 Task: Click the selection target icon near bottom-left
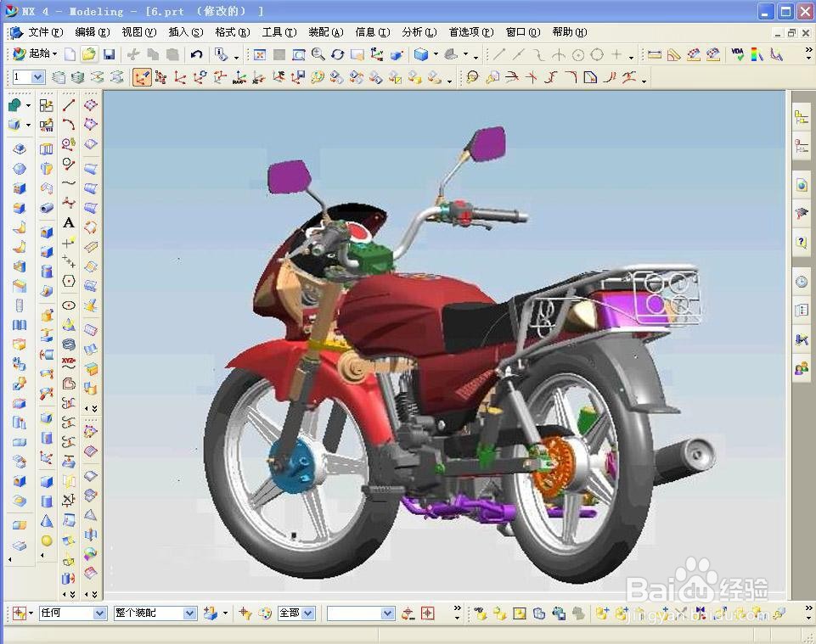[x=20, y=613]
